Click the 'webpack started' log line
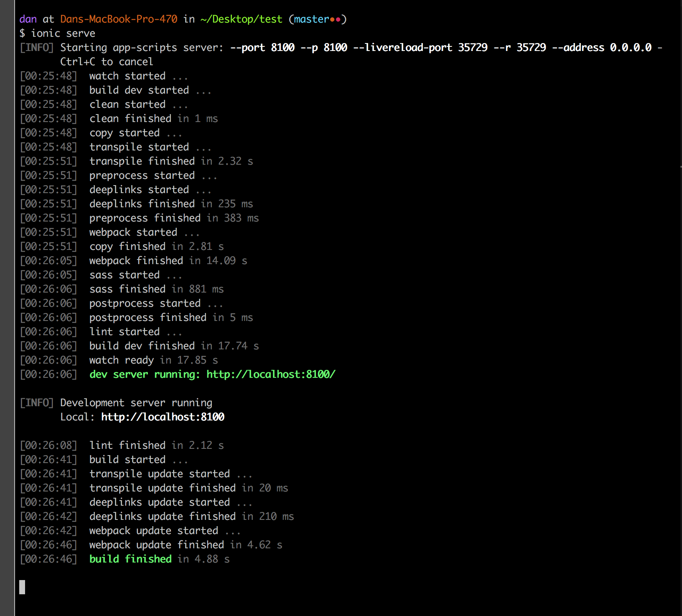Screen dimensions: 682x616 click(x=144, y=232)
